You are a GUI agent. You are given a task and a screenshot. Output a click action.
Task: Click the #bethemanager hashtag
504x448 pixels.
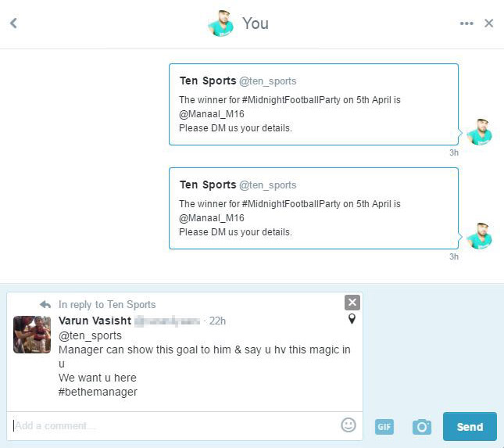(x=98, y=392)
